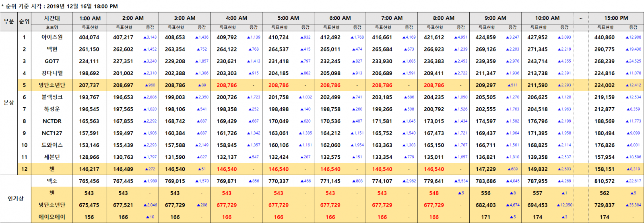This screenshot has width=644, height=223.
Task: Click the vote count 810,572
Action: pos(604,181)
